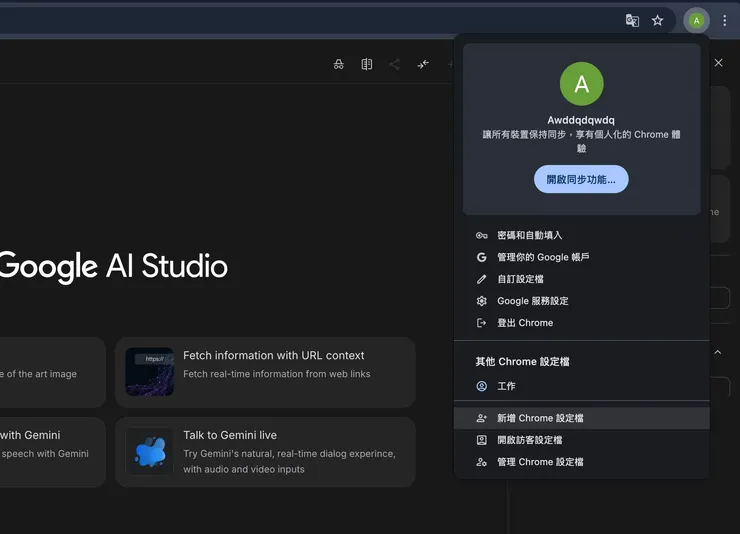Collapse the section using the chevron up arrow

(718, 352)
